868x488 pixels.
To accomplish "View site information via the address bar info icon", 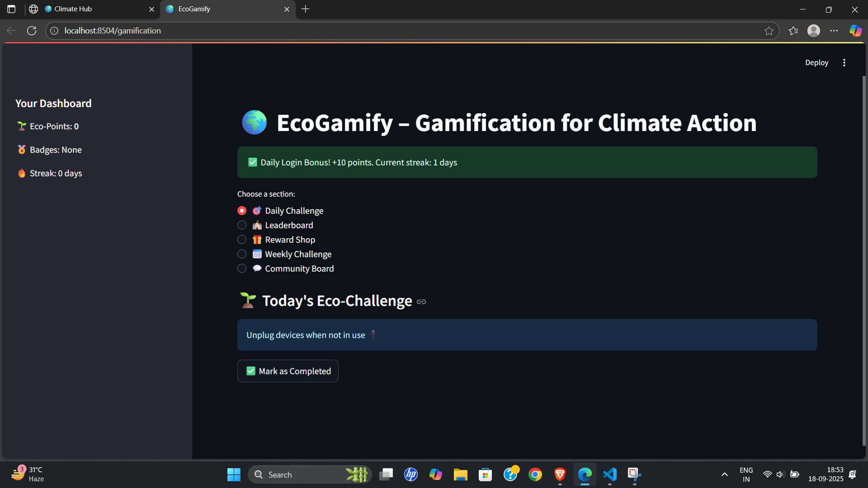I will click(54, 31).
